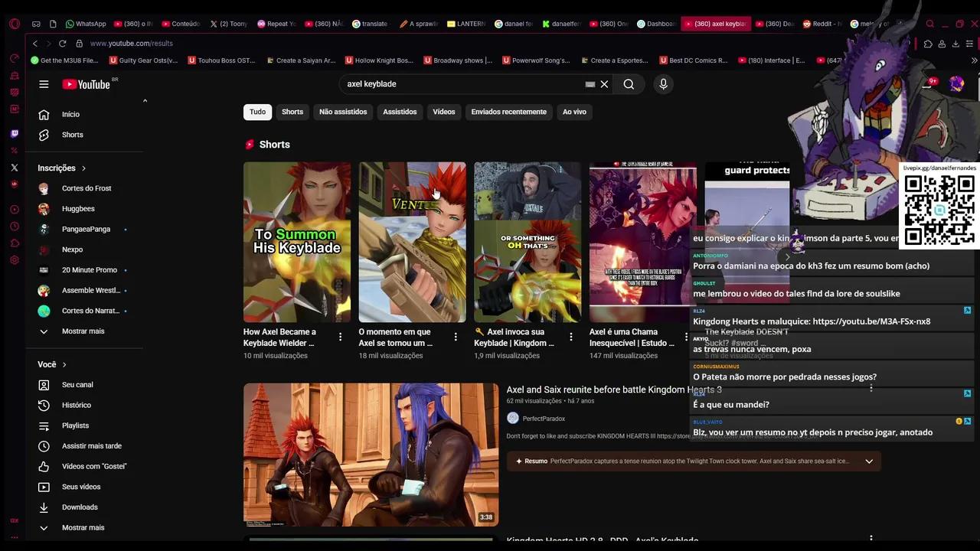Reload the page with the refresh icon
This screenshot has width=980, height=551.
[62, 44]
